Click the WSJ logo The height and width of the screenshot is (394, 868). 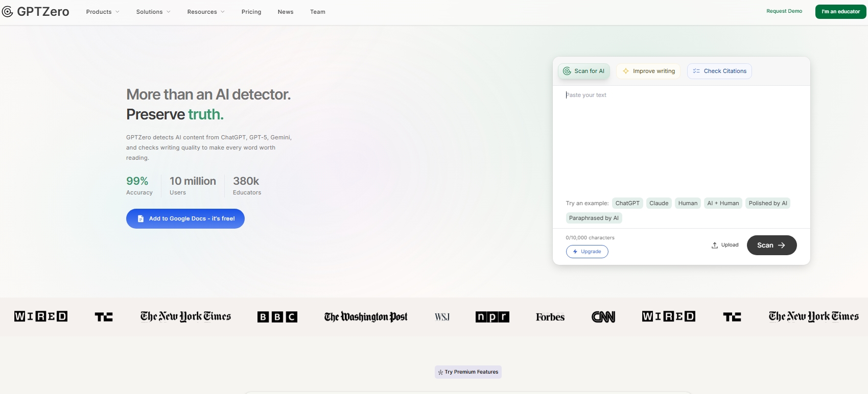point(442,317)
